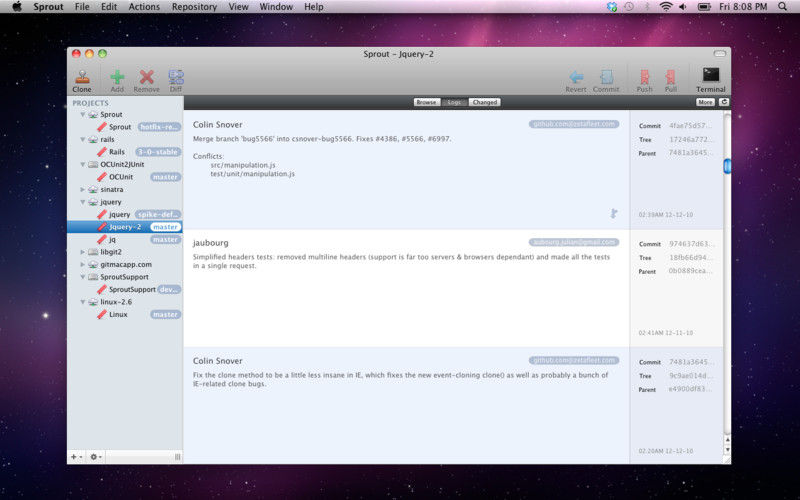Viewport: 800px width, 500px height.
Task: Expand the sinatra project
Action: 83,189
